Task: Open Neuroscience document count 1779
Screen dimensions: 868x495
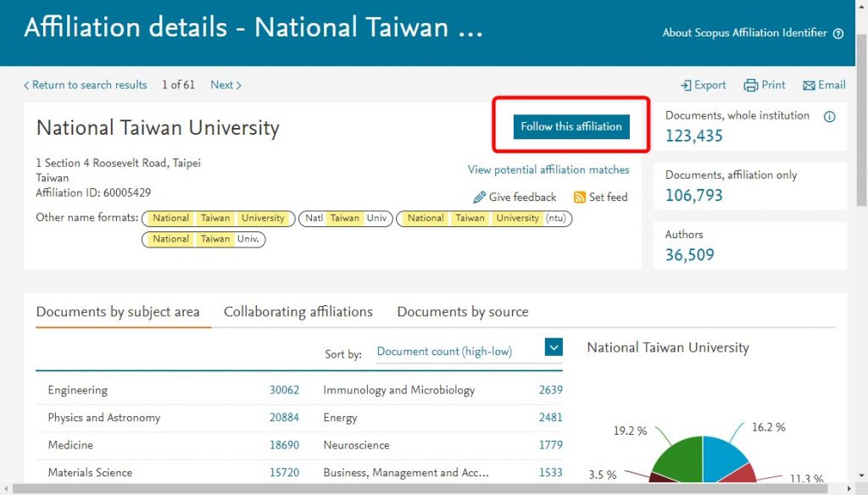Action: (551, 445)
